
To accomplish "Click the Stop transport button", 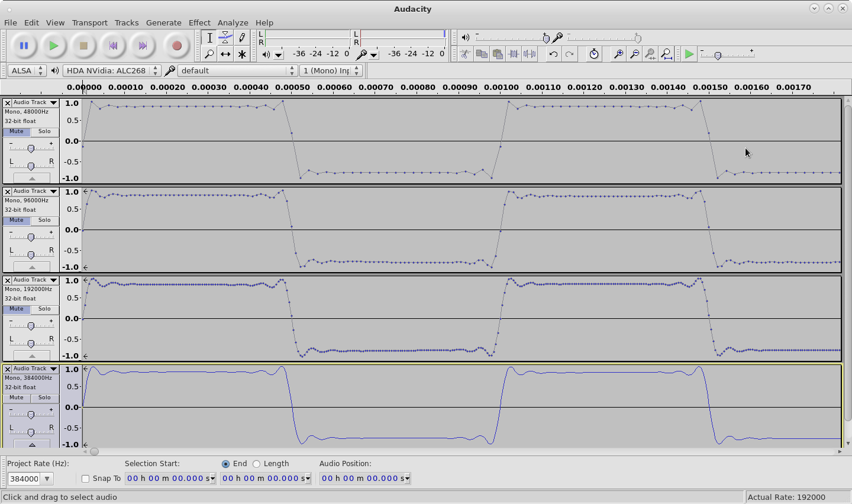I will point(83,46).
